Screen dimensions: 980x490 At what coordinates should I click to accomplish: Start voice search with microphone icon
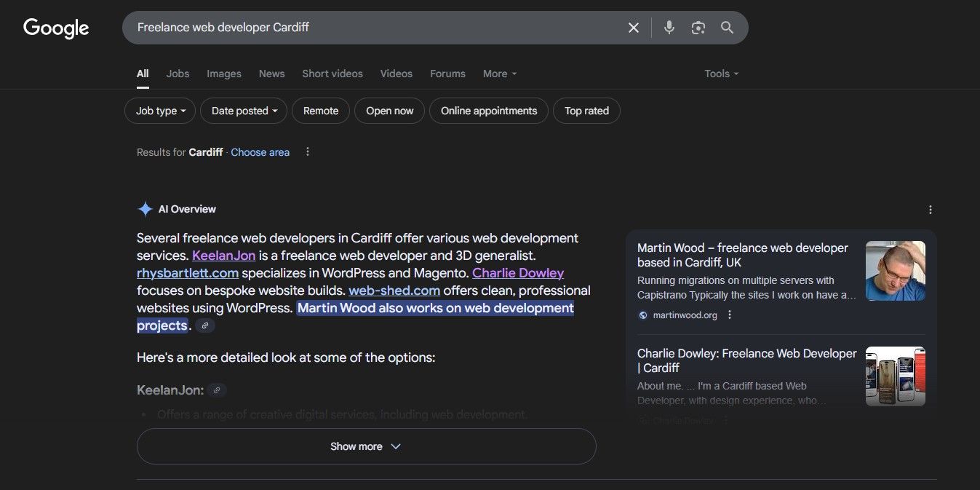tap(669, 28)
